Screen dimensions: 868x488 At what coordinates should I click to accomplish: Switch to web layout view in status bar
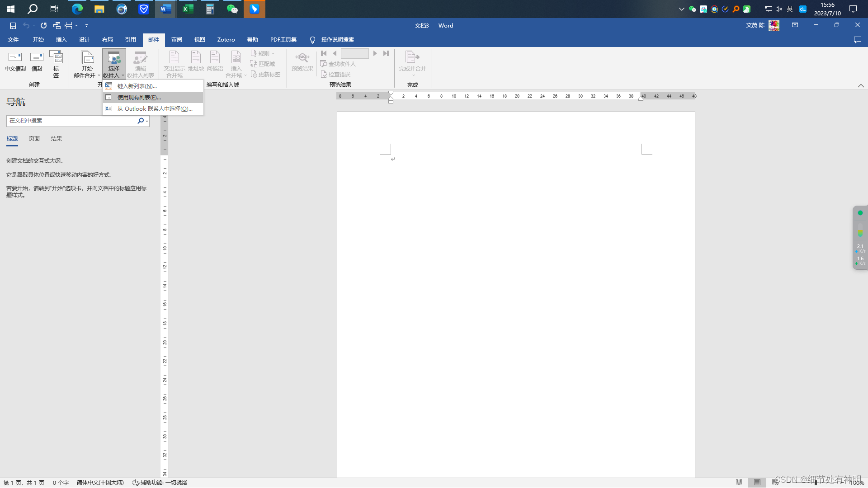(x=775, y=483)
